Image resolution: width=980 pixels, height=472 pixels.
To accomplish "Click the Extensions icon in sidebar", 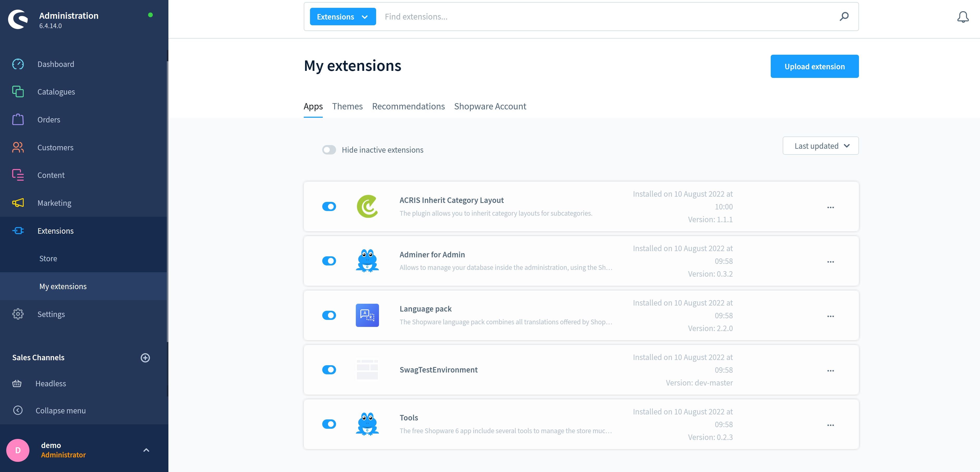I will (17, 230).
